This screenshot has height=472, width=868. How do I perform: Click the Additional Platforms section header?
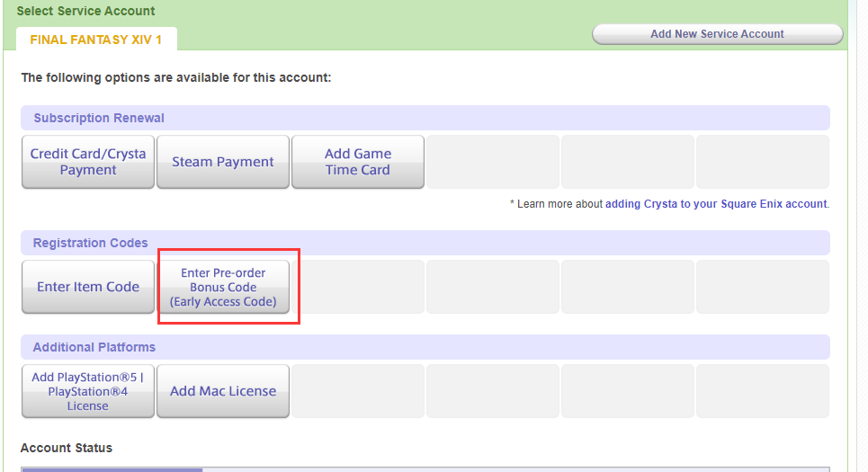point(425,347)
